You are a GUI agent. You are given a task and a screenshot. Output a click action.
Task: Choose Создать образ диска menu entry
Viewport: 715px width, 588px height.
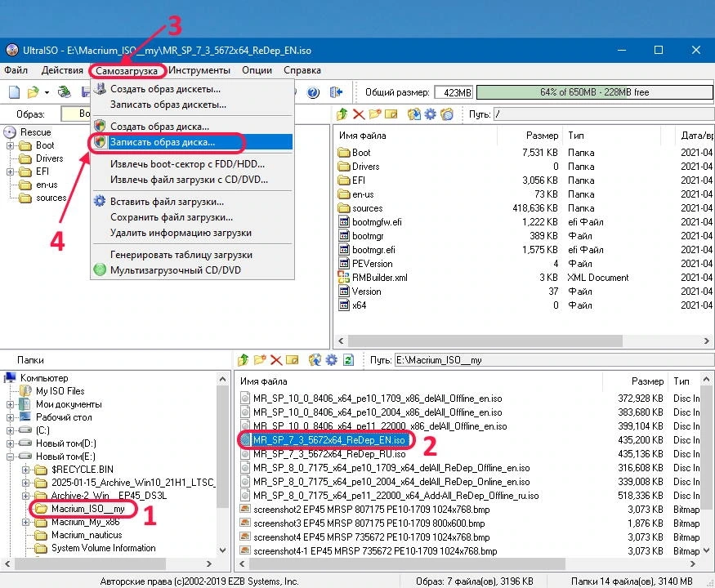[192, 127]
